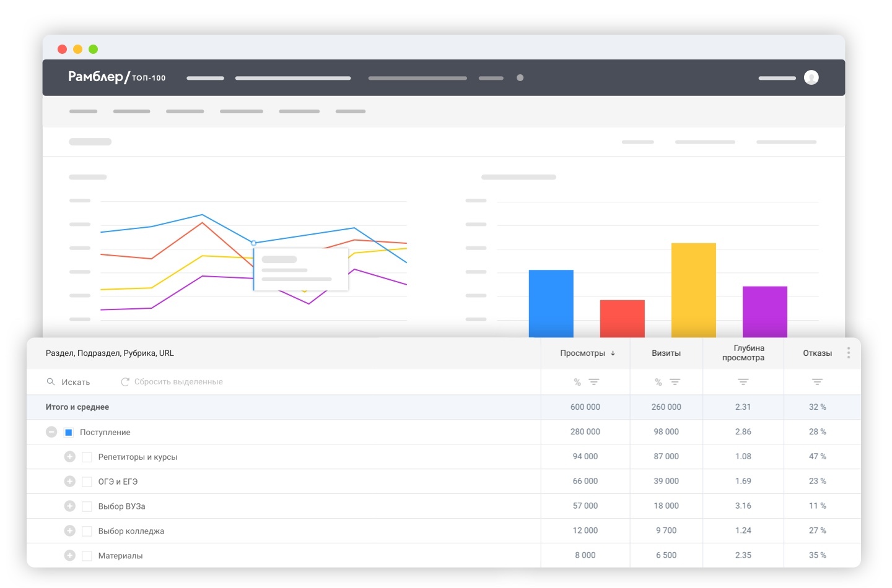892x588 pixels.
Task: Click the Сбросить выделенные refresh icon
Action: coord(125,382)
